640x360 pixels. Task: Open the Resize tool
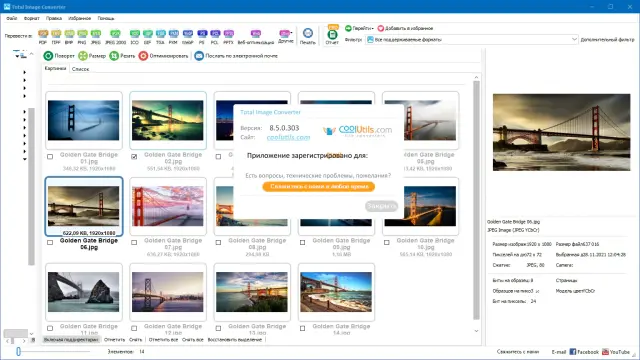click(92, 56)
